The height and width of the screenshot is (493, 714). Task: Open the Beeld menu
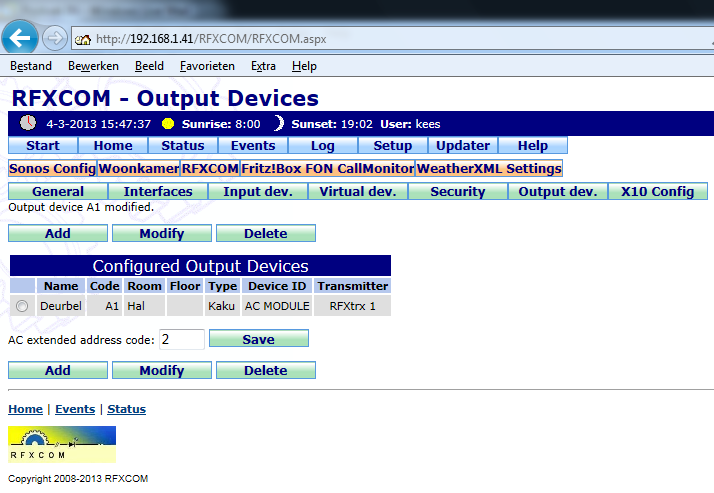tap(149, 66)
